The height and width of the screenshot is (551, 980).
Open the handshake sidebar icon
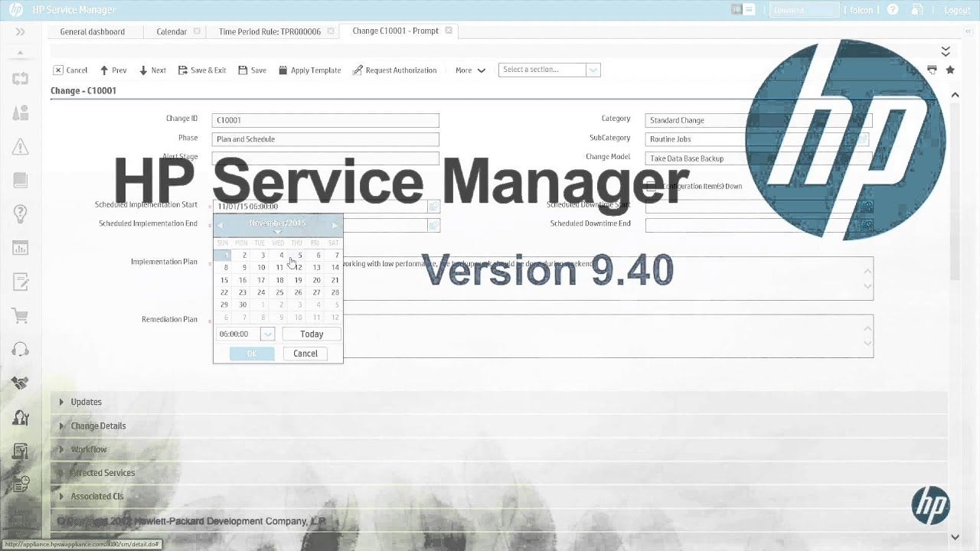pos(20,383)
